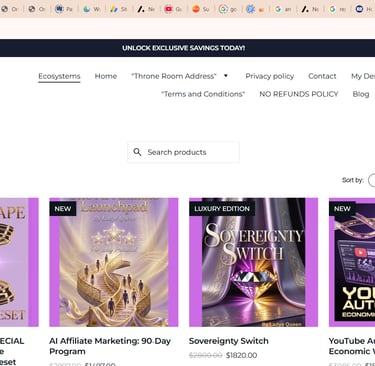Go to the Home menu item

click(x=106, y=76)
